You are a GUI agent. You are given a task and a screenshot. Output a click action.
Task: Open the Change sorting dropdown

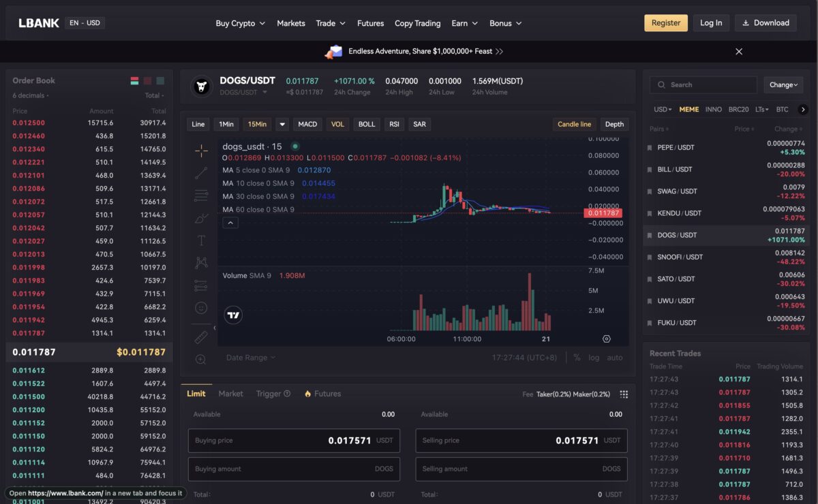(x=783, y=85)
